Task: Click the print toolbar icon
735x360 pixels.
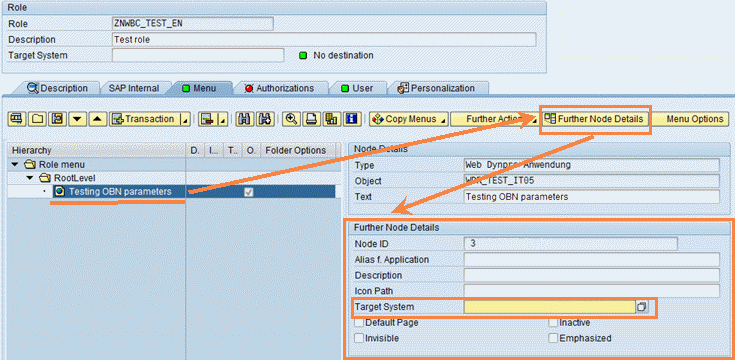Action: point(311,119)
